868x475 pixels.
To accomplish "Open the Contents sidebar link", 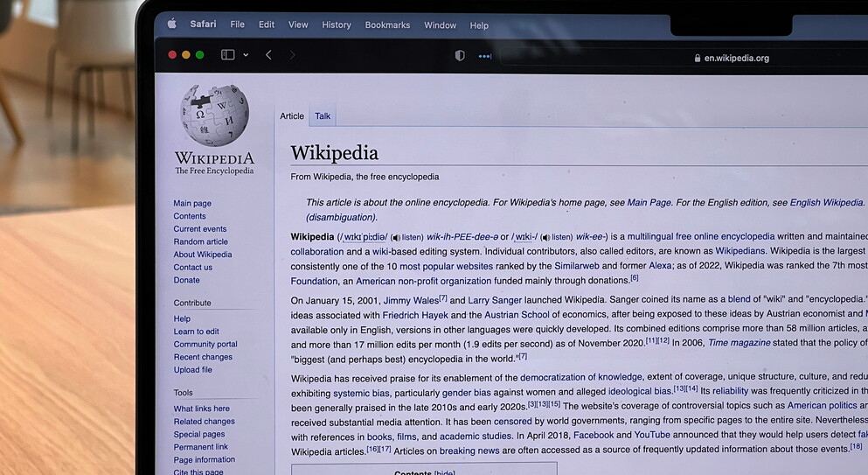I will (190, 216).
